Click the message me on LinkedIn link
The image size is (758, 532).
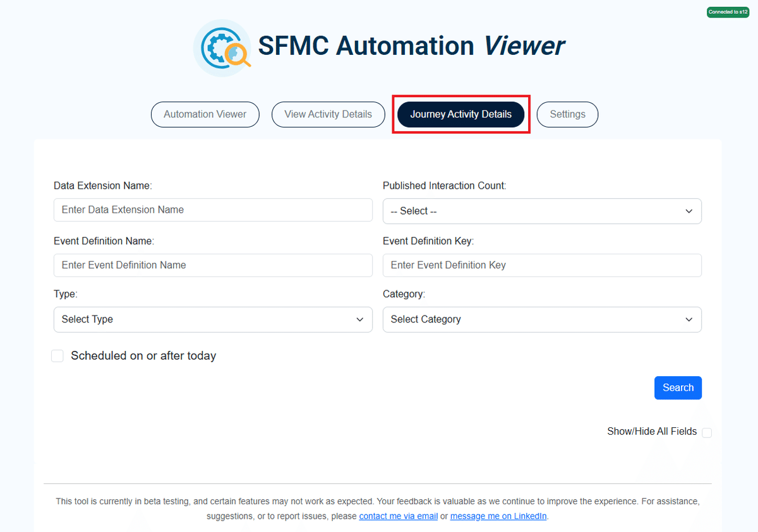[498, 516]
